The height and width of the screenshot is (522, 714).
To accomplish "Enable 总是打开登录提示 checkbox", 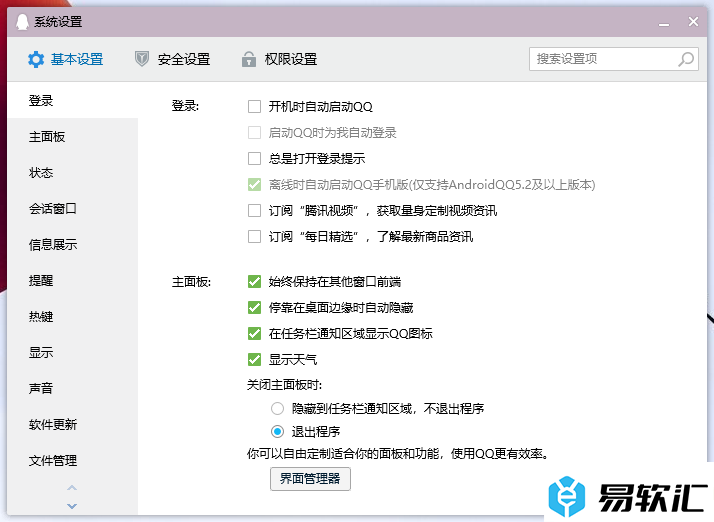I will (x=255, y=159).
